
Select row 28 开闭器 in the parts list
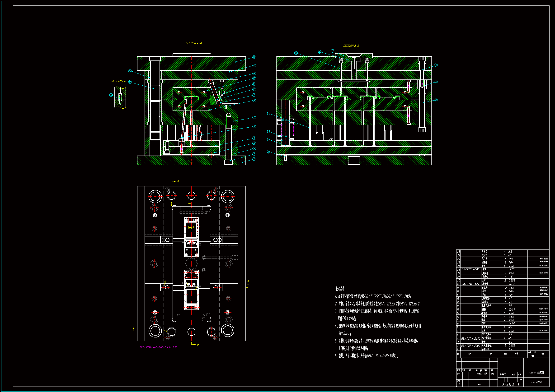pos(484,251)
